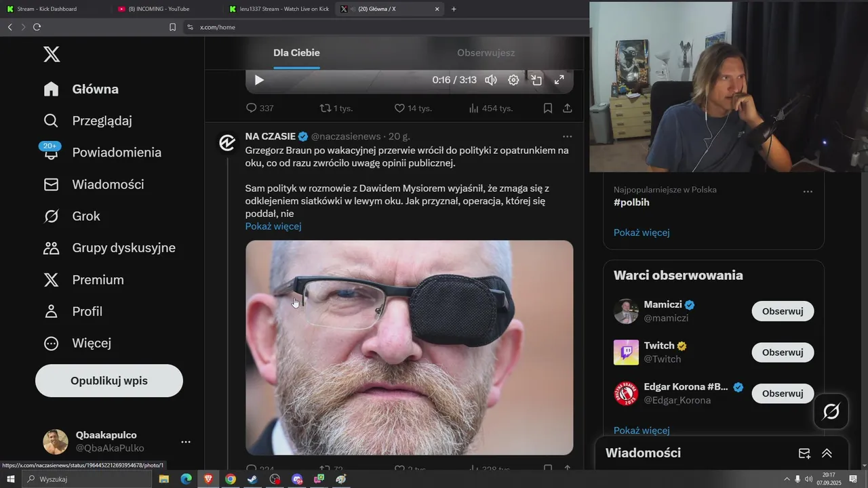Share the top video post
This screenshot has height=488, width=868.
click(x=568, y=108)
